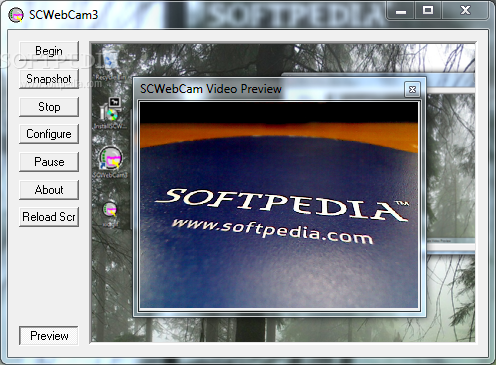Image resolution: width=496 pixels, height=365 pixels.
Task: Click the Begin button
Action: tap(49, 51)
